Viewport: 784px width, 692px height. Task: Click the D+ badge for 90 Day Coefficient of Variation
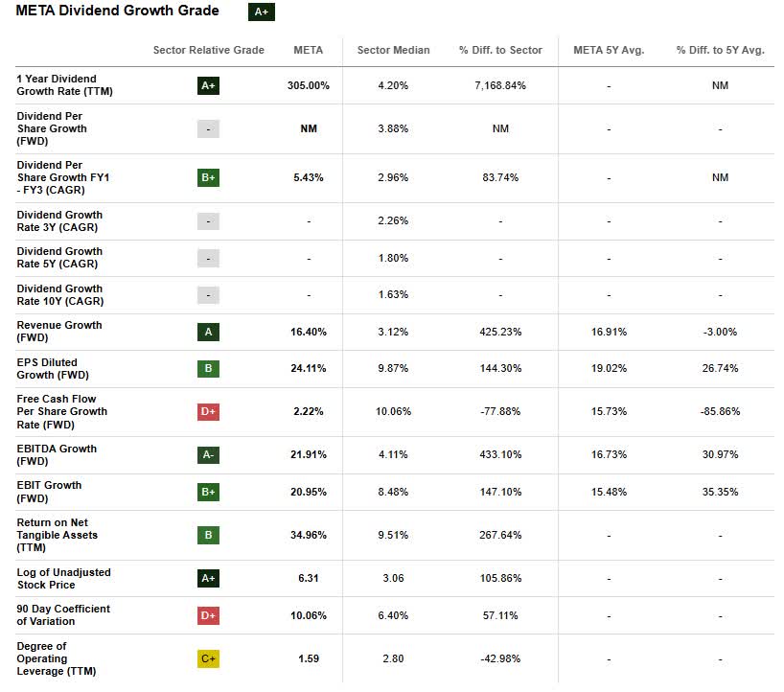208,615
